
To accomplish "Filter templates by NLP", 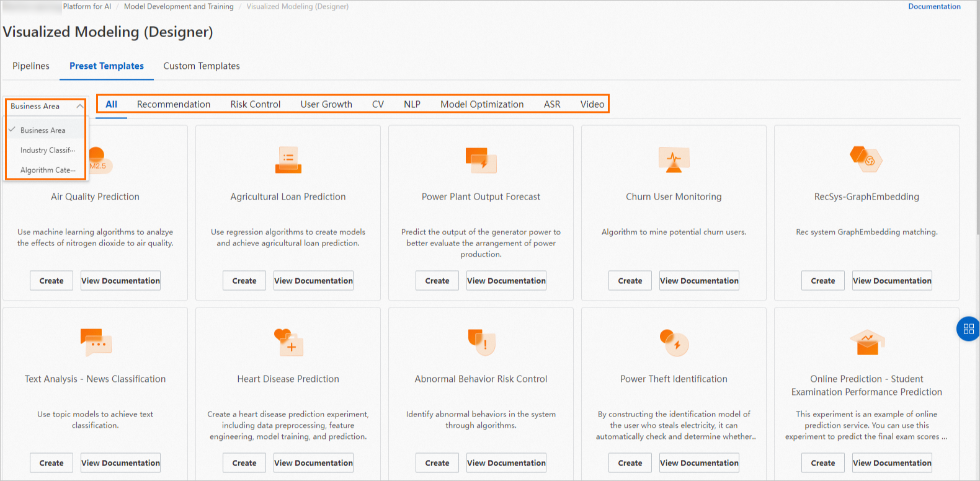I will (x=412, y=104).
